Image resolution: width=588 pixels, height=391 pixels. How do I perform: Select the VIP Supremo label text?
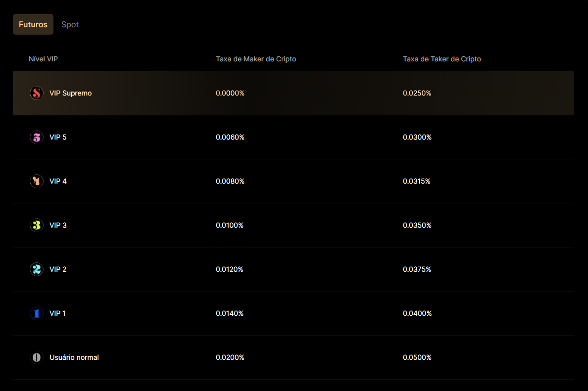pos(70,93)
